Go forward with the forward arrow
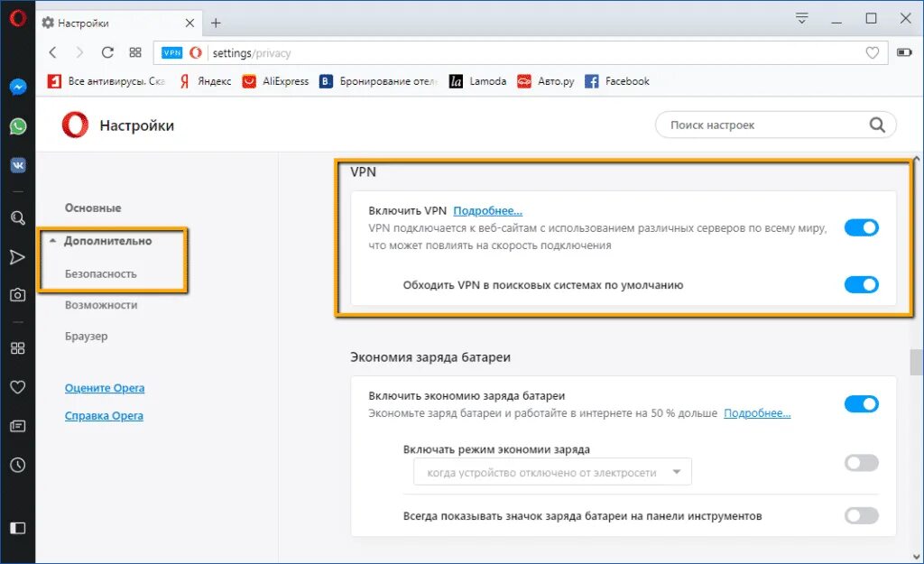The height and width of the screenshot is (564, 924). coord(79,52)
